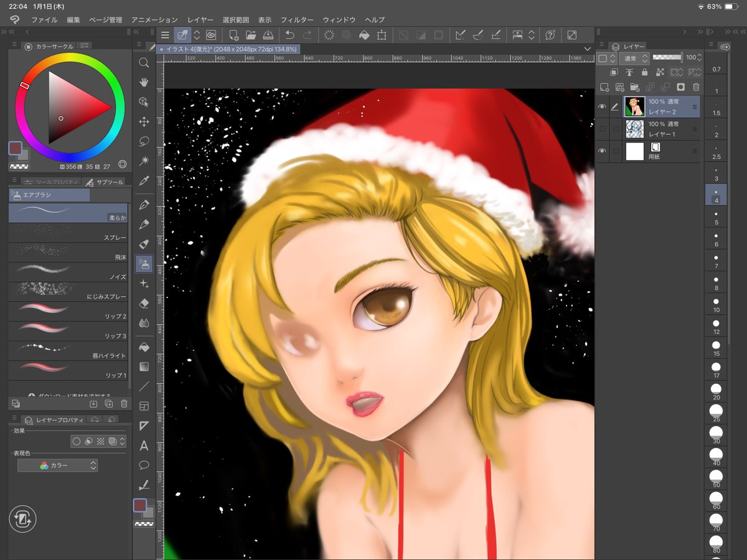Open the layer palette color dropdown

tap(606, 58)
